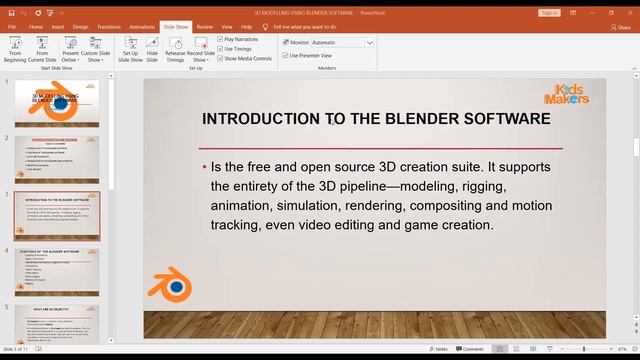Click the slide title INTRODUCTION TO THE BLENDER SOFTWARE
This screenshot has height=360, width=640.
click(x=376, y=119)
